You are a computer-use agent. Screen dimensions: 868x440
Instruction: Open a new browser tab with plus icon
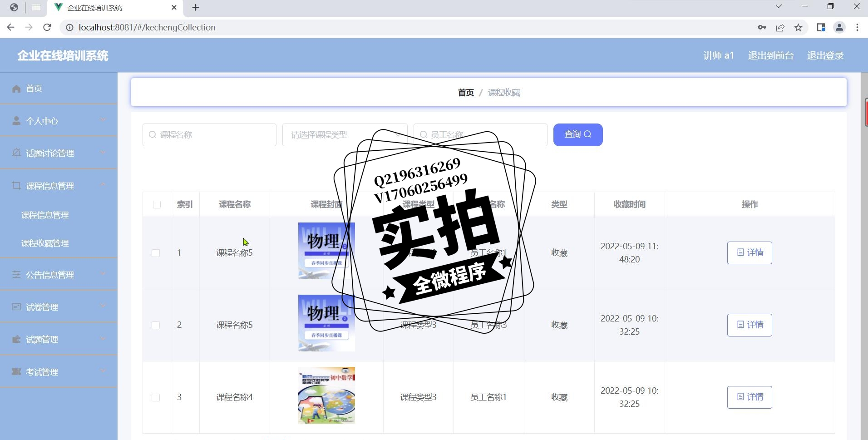point(196,8)
